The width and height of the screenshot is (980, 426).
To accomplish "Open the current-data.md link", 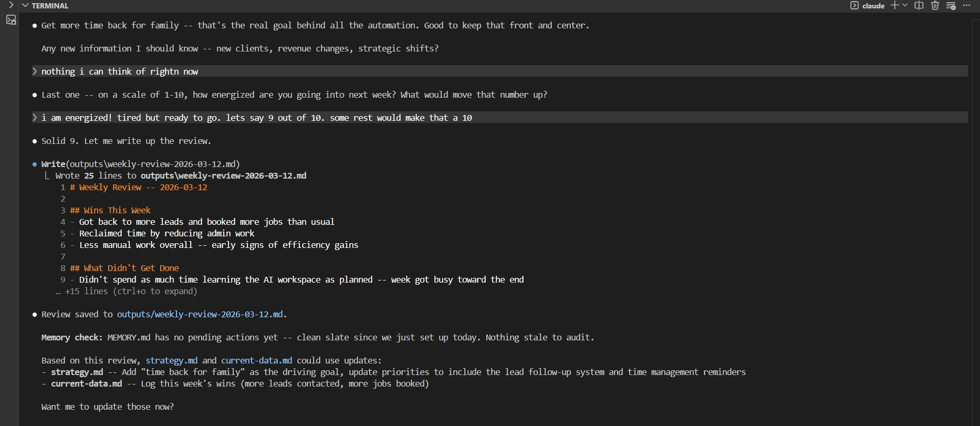I will [x=257, y=361].
